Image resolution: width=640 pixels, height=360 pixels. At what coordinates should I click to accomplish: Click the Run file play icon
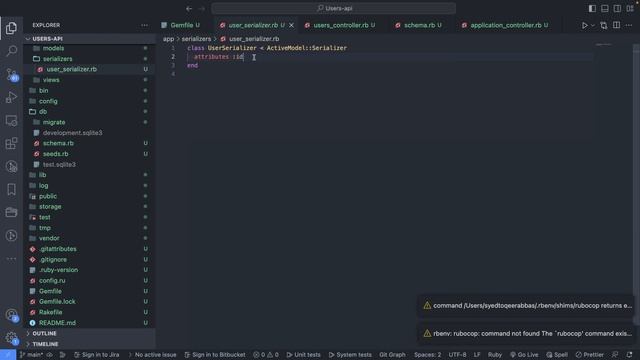pos(584,25)
